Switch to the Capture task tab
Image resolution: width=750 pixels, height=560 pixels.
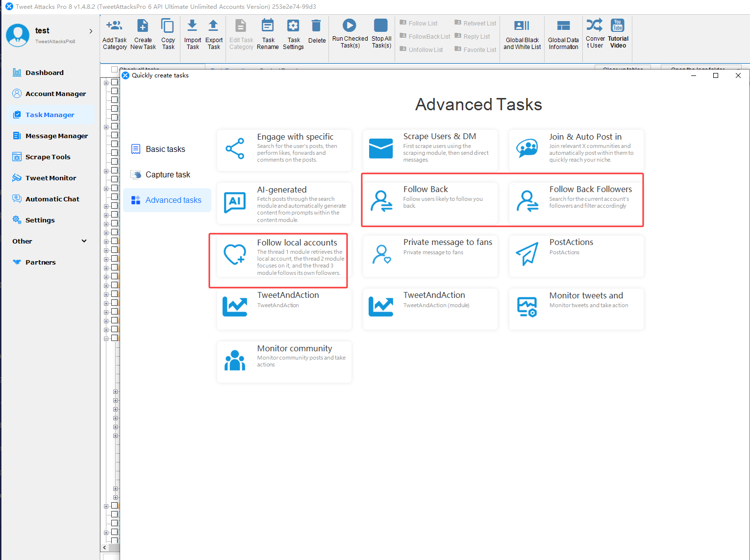[167, 174]
